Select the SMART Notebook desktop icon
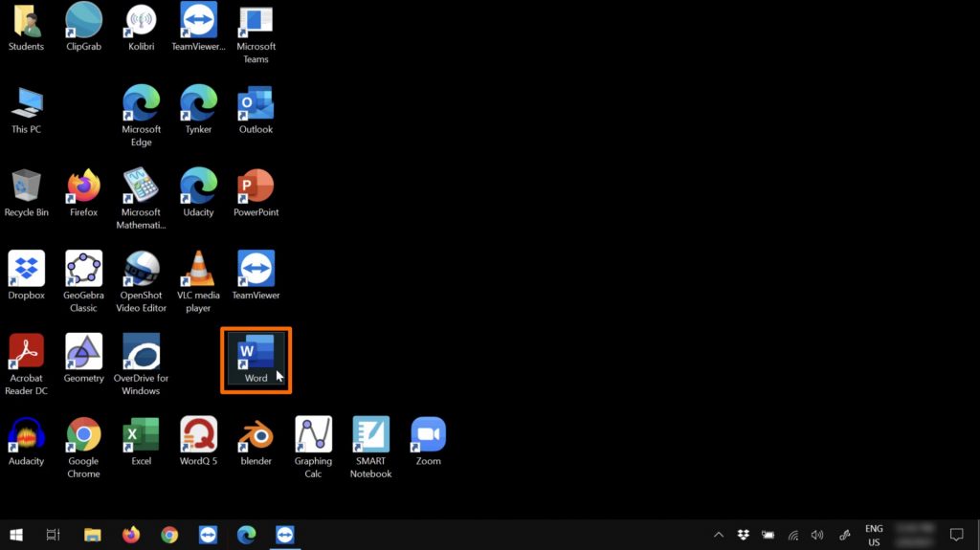This screenshot has width=980, height=550. 370,436
